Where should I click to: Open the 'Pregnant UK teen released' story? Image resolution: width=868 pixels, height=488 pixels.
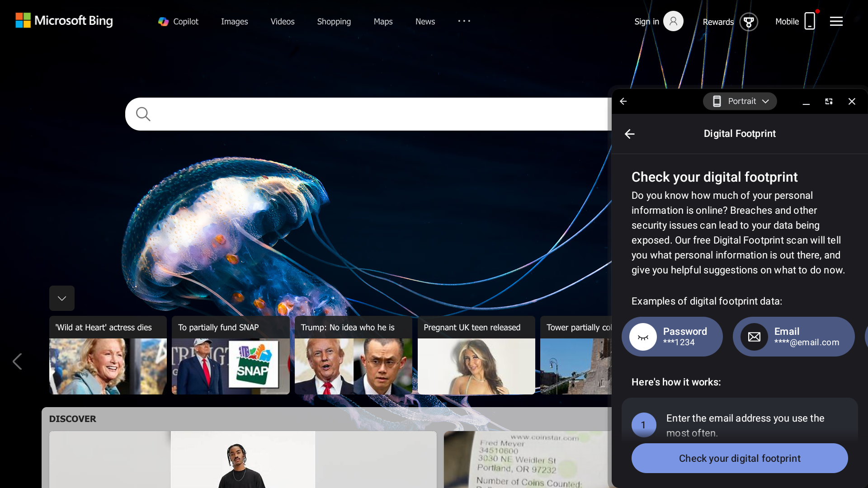point(476,355)
